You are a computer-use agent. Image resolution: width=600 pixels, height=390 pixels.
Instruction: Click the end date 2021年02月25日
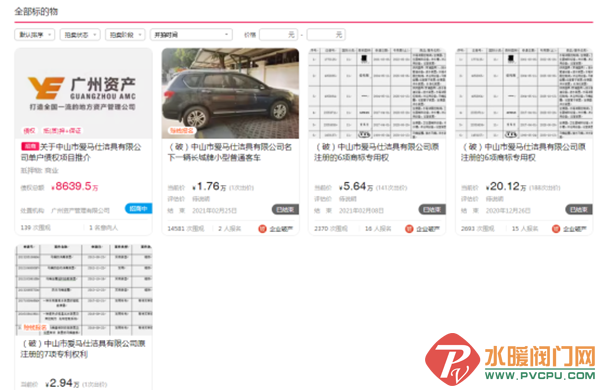[x=214, y=211]
